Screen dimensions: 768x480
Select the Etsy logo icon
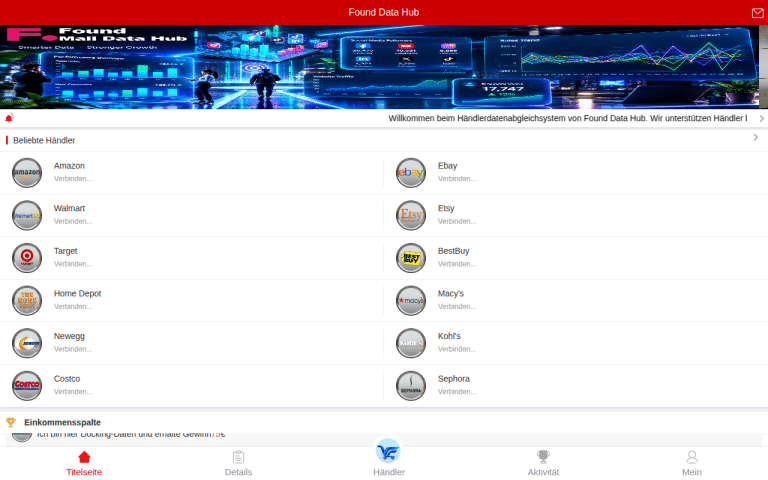pos(411,216)
